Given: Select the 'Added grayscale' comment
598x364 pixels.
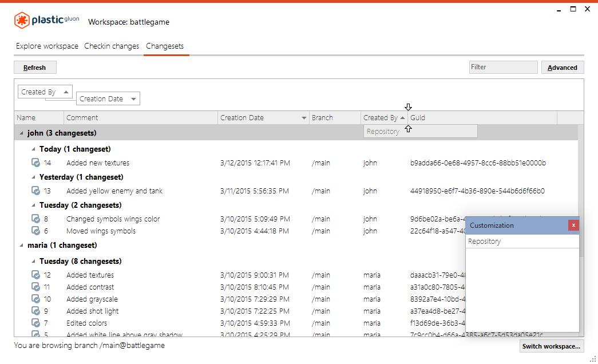Looking at the screenshot, I should [92, 299].
